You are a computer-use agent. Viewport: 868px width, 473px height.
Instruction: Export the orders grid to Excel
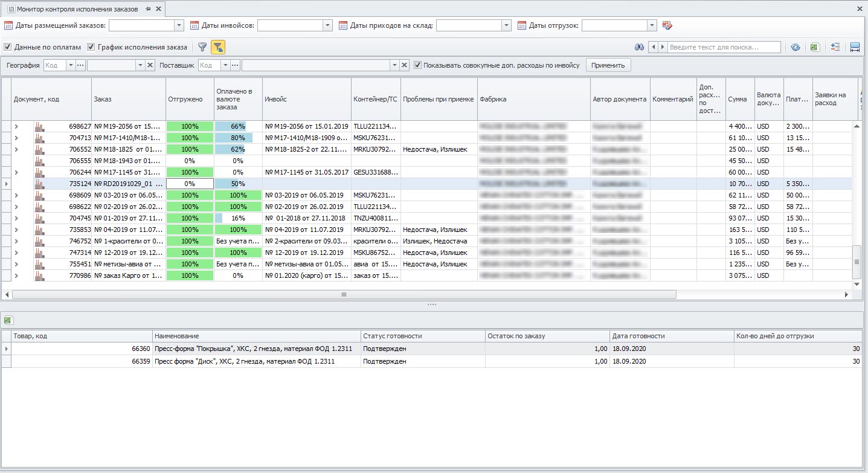(814, 47)
